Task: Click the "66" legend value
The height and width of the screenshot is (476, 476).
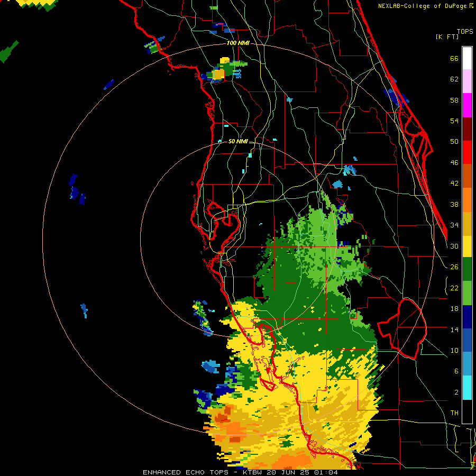Action: tap(454, 59)
